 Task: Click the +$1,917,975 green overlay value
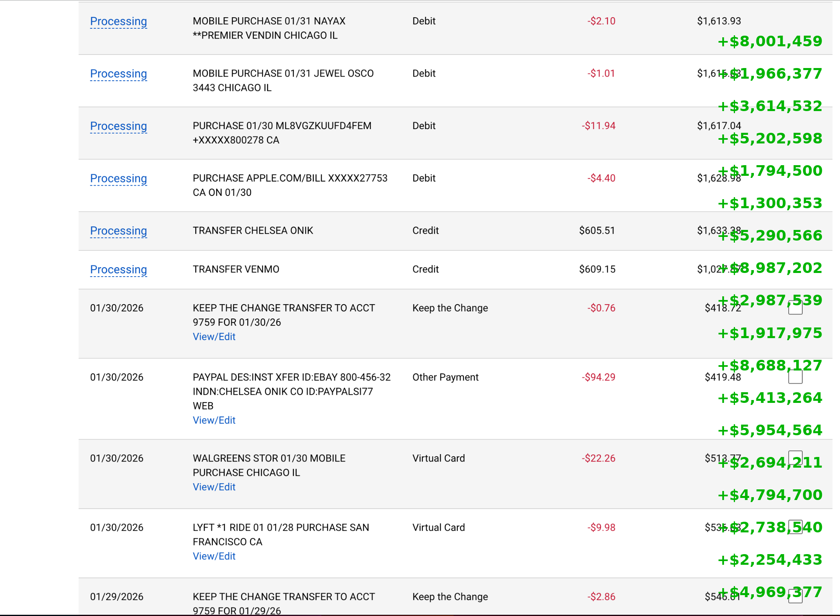click(770, 333)
